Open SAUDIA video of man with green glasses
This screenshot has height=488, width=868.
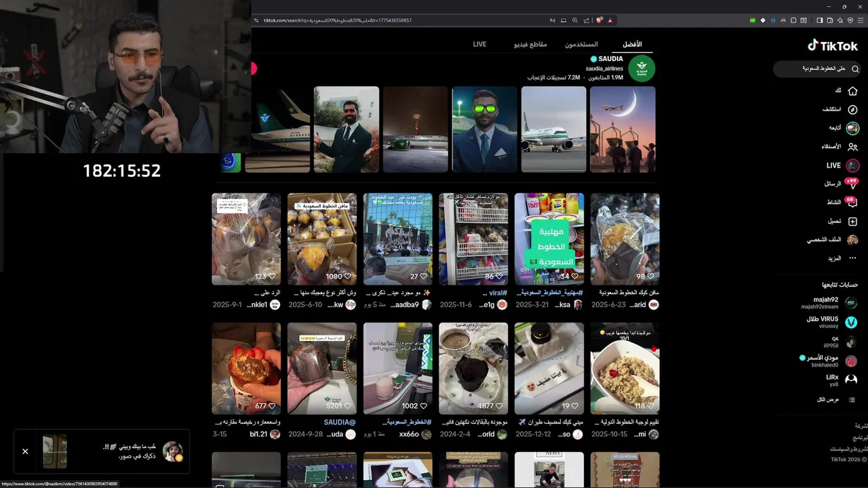484,129
